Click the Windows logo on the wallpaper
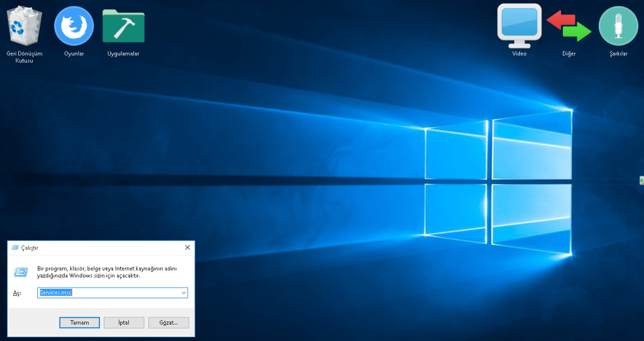Screen dimensions: 644x341 point(498,183)
